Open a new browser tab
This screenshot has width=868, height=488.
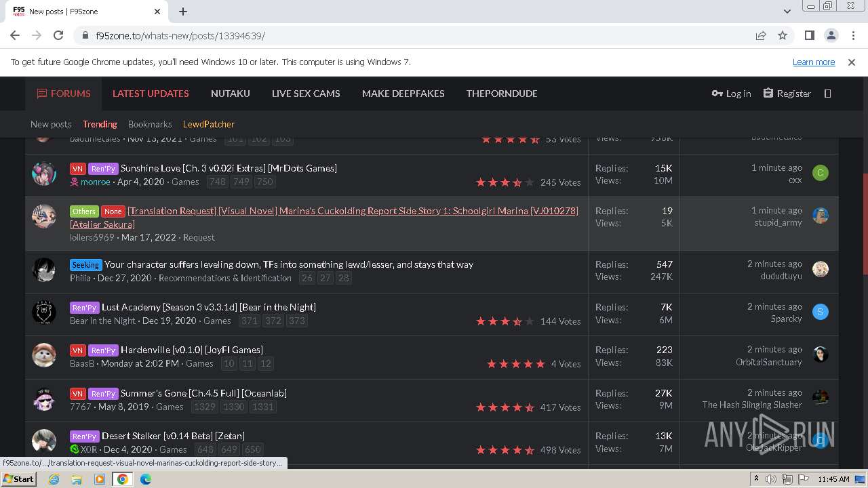pyautogui.click(x=183, y=12)
